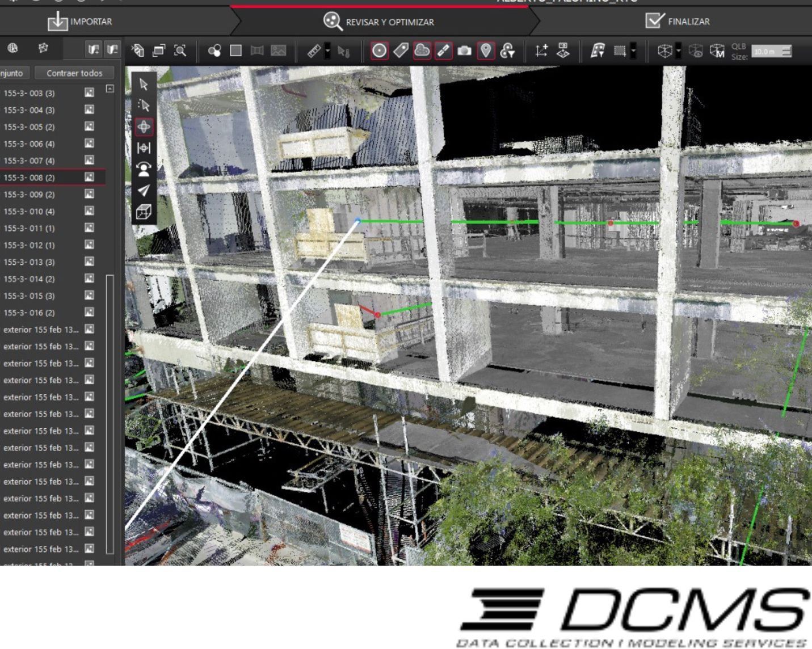812x649 pixels.
Task: Open dropdown arrow next to measure ruler
Action: click(x=327, y=52)
